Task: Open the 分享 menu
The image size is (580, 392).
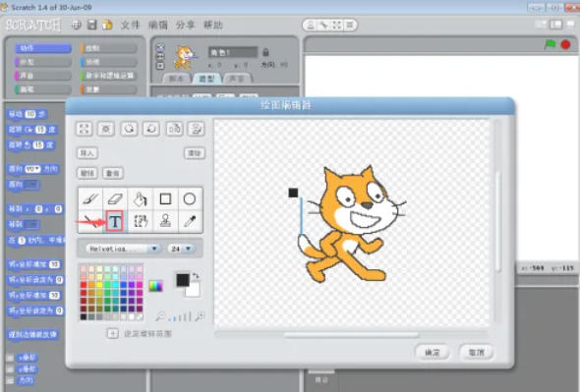Action: pyautogui.click(x=186, y=26)
